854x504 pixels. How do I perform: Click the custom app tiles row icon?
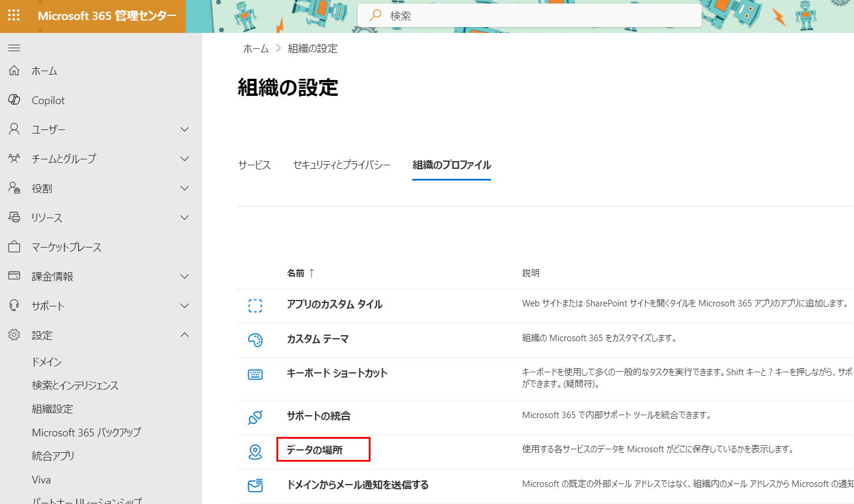point(255,305)
